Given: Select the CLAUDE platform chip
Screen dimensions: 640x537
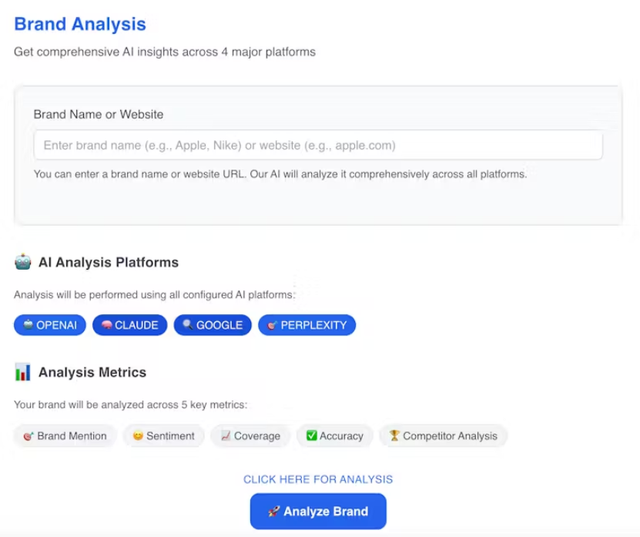Looking at the screenshot, I should click(x=130, y=325).
